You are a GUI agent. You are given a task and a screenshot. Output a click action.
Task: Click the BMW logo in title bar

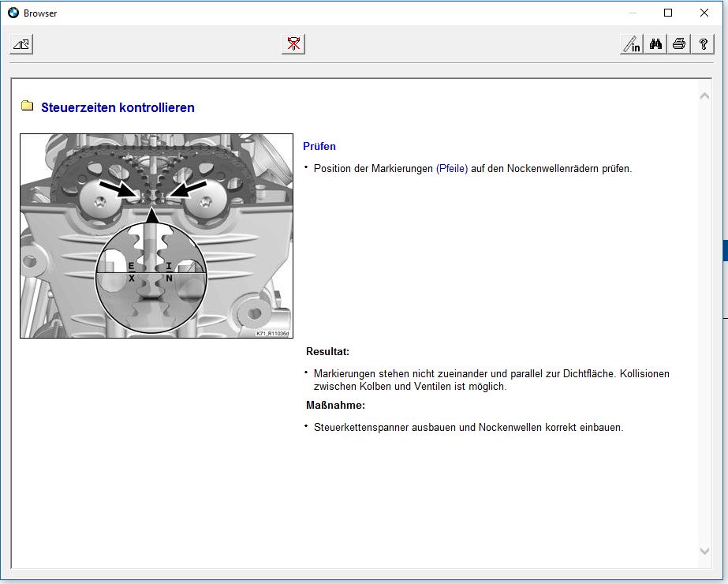[13, 13]
